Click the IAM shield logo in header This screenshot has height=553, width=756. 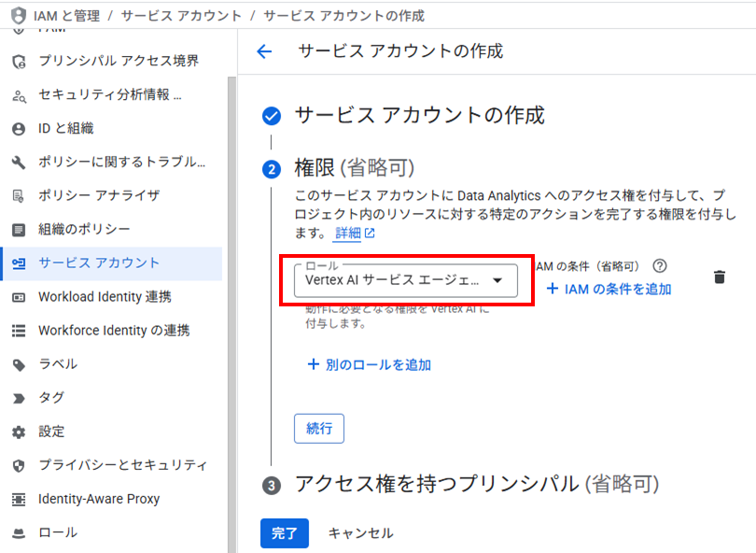pyautogui.click(x=18, y=16)
